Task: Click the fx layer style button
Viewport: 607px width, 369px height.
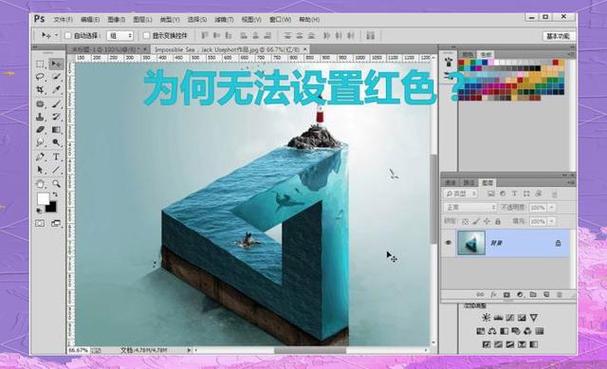Action: coord(493,295)
